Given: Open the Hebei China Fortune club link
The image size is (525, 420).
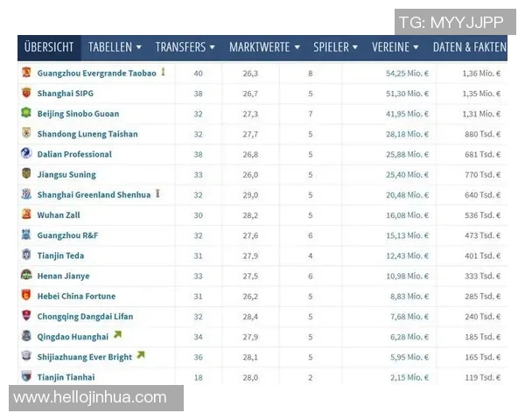Looking at the screenshot, I should 76,296.
